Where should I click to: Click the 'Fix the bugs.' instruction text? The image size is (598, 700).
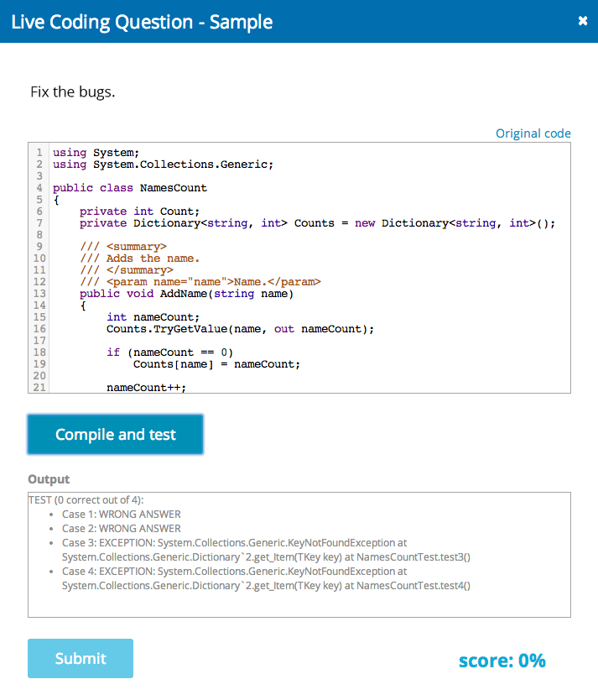[73, 91]
